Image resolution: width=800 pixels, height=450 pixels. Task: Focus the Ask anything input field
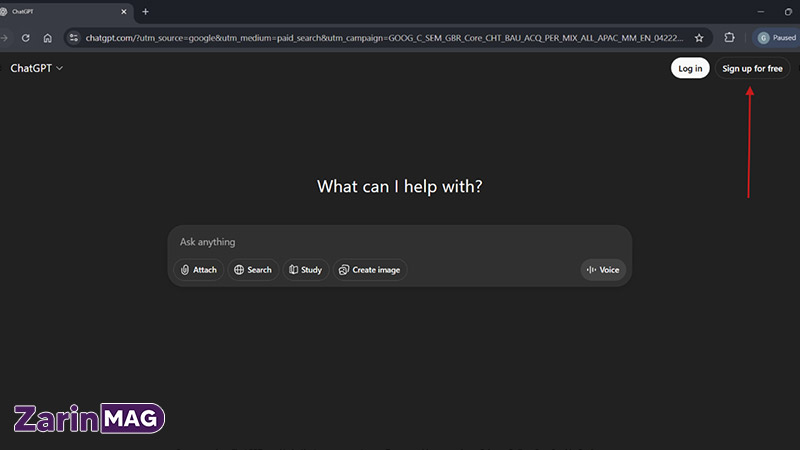point(399,242)
